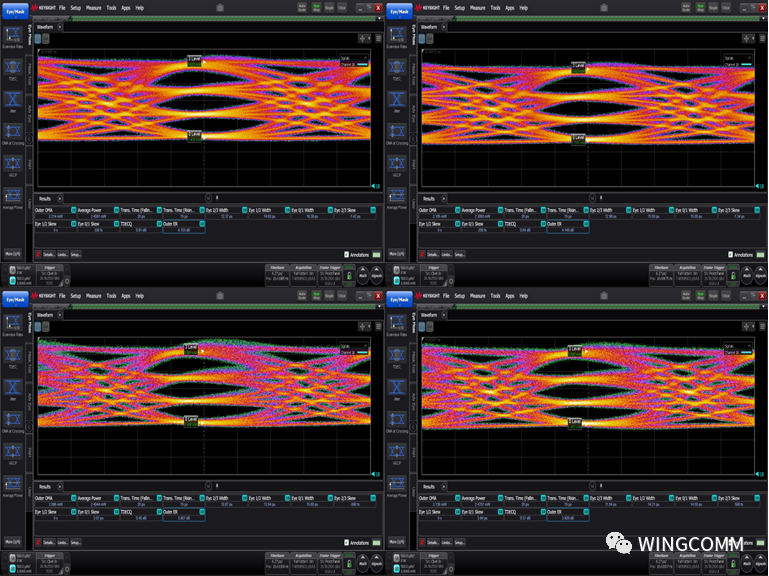Click the camera screenshot icon in top-left window
The height and width of the screenshot is (576, 769).
[x=219, y=7]
